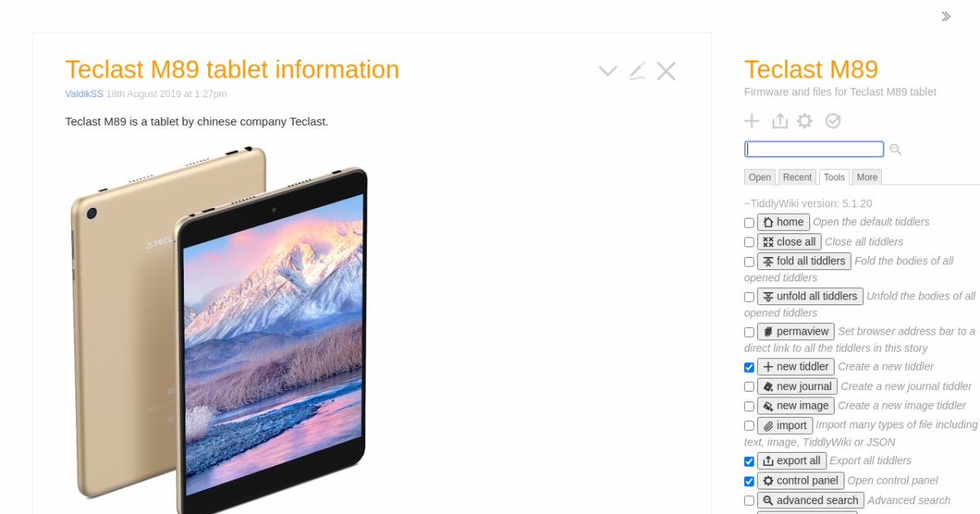Image resolution: width=980 pixels, height=514 pixels.
Task: Open the ValdikSS author link
Action: [x=84, y=94]
